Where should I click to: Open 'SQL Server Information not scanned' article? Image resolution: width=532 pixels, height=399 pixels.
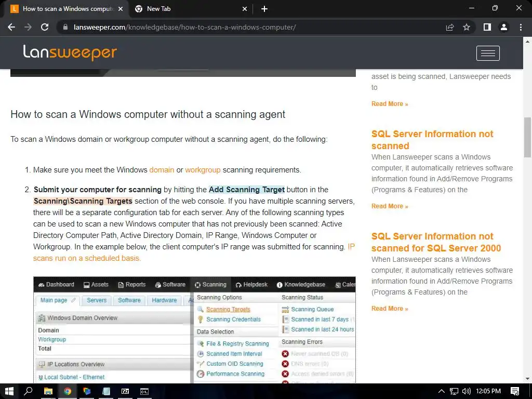[x=432, y=140]
